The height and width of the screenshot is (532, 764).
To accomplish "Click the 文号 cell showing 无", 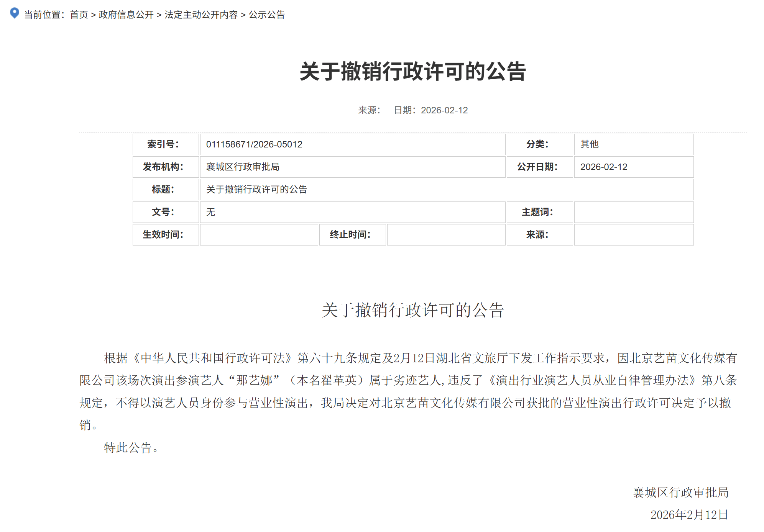I will [x=210, y=212].
